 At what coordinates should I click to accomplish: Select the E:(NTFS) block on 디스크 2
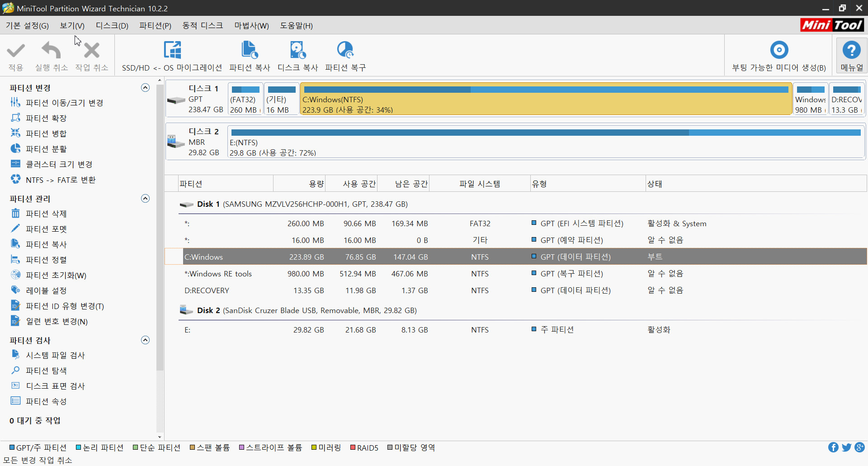pos(546,142)
